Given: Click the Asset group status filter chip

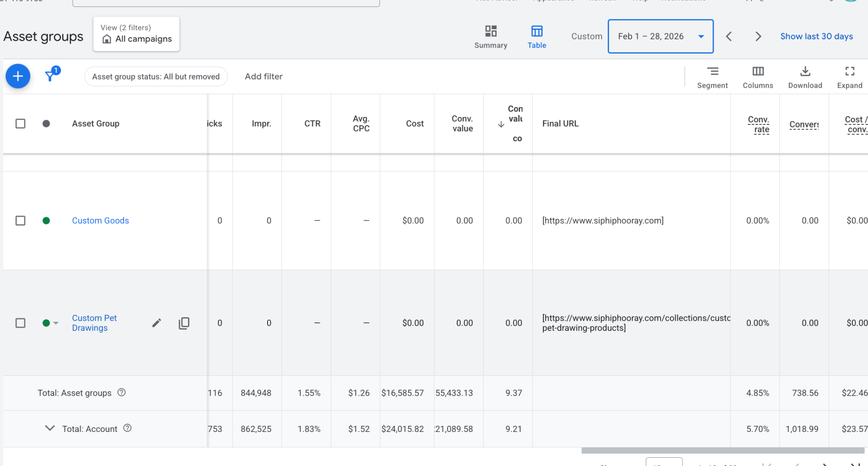Looking at the screenshot, I should 156,76.
